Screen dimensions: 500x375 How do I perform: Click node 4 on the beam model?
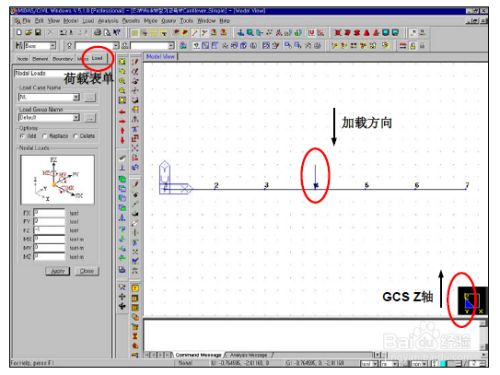tap(316, 189)
